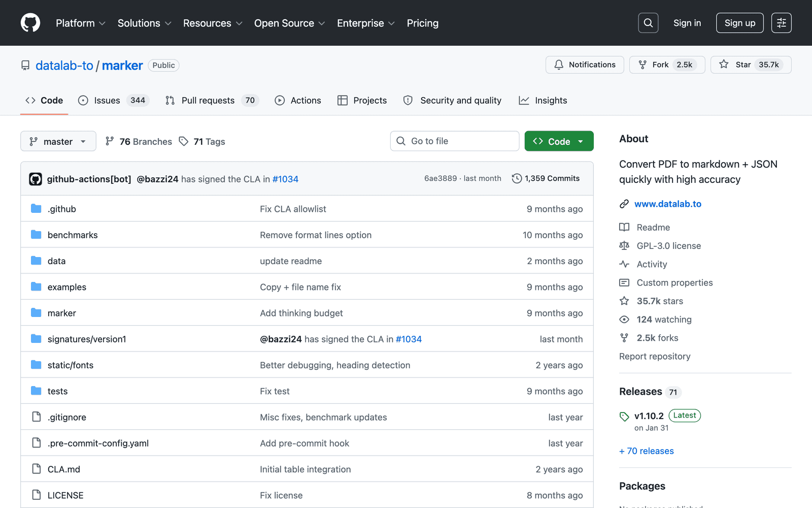Open the search magnifier button

(x=648, y=23)
